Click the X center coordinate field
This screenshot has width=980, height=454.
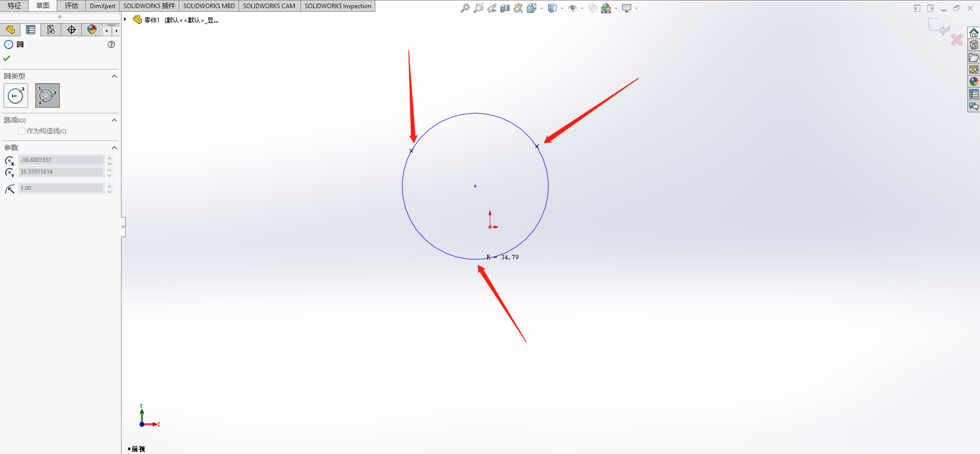click(61, 160)
